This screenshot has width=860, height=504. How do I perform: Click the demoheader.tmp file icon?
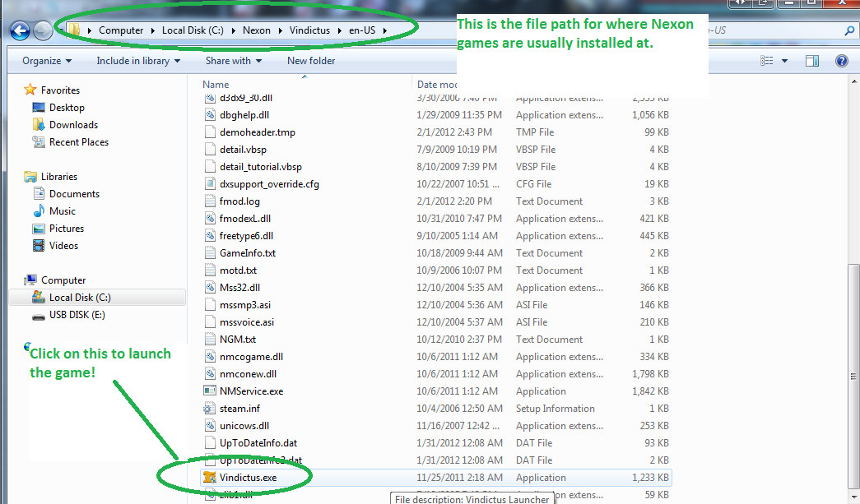210,132
